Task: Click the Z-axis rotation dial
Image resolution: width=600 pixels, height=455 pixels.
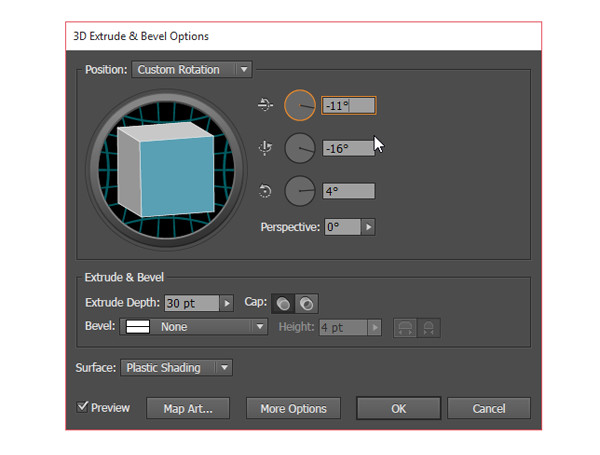Action: pyautogui.click(x=300, y=190)
